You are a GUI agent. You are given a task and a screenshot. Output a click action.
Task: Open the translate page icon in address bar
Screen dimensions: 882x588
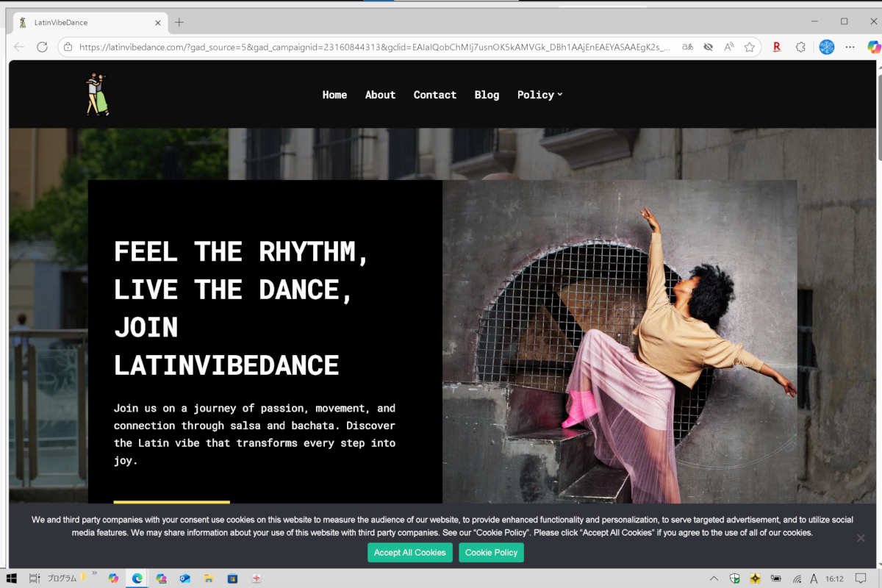(687, 47)
